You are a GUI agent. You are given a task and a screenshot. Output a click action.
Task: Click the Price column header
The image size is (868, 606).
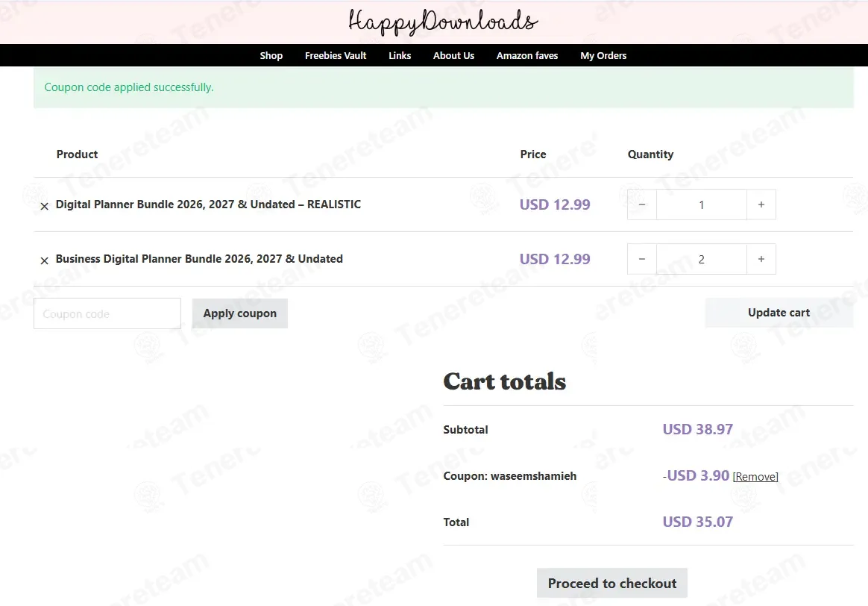[x=533, y=154]
